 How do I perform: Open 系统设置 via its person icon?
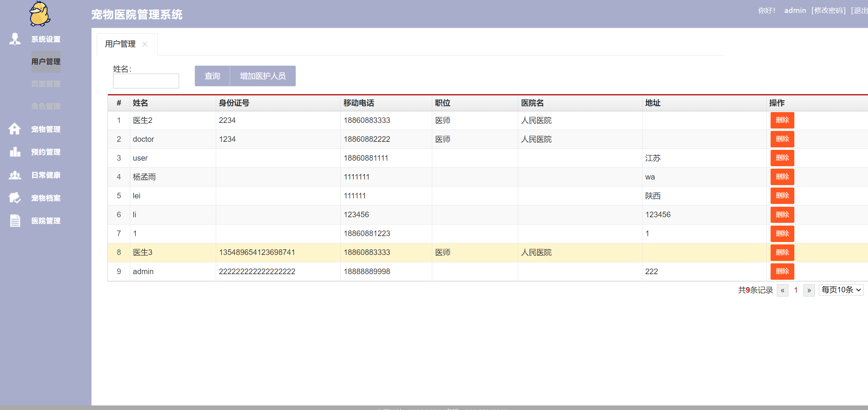(15, 39)
